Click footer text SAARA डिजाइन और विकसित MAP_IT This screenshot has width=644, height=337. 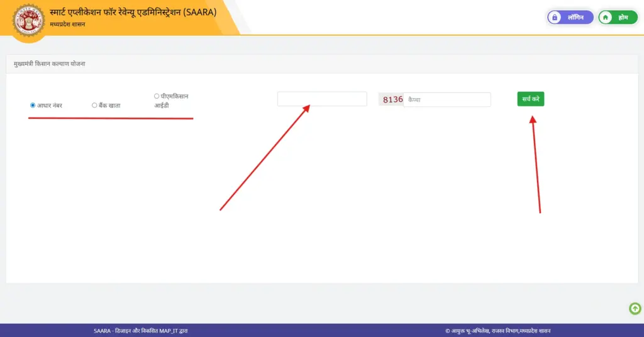click(140, 331)
